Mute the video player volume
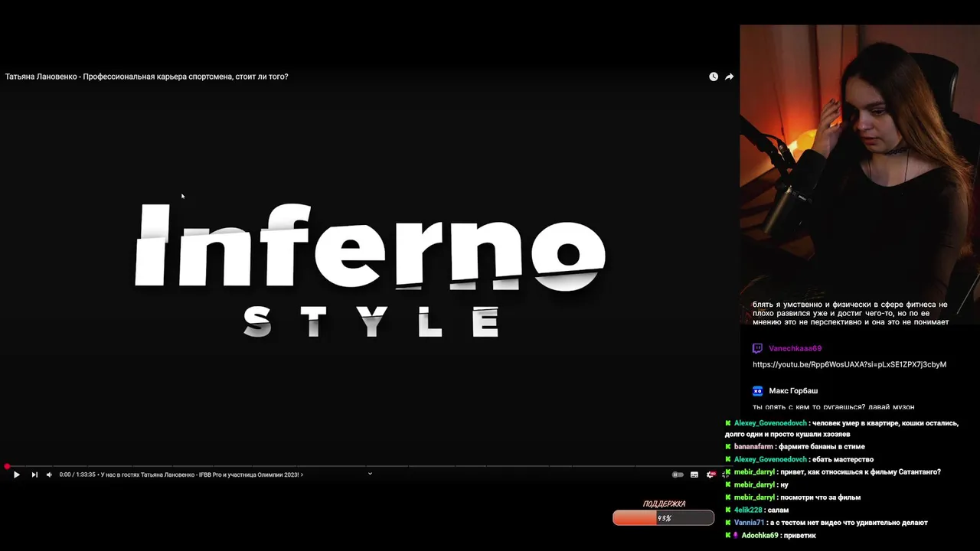The width and height of the screenshot is (980, 551). 49,474
